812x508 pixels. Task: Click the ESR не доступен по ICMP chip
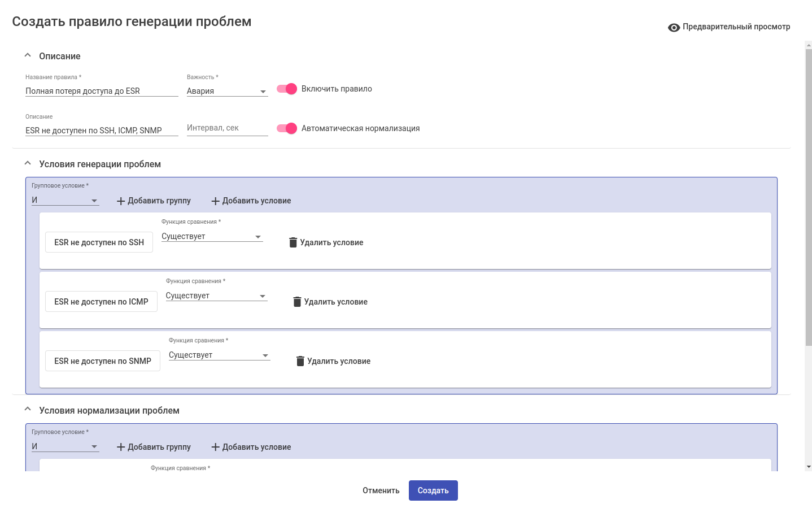[x=101, y=302]
